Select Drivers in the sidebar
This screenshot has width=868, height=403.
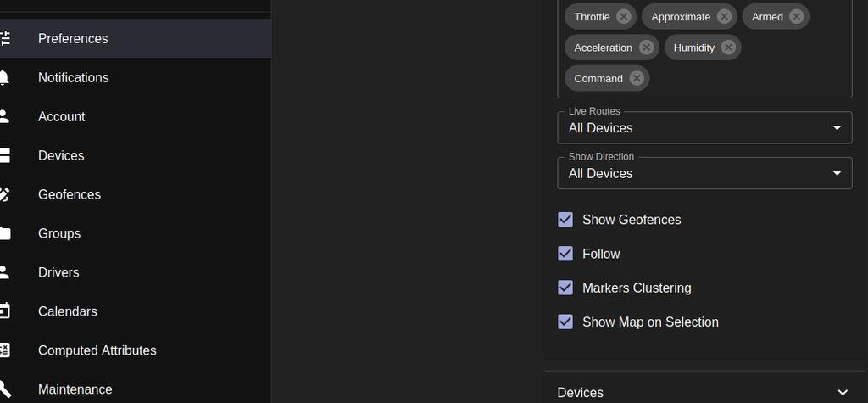click(58, 272)
